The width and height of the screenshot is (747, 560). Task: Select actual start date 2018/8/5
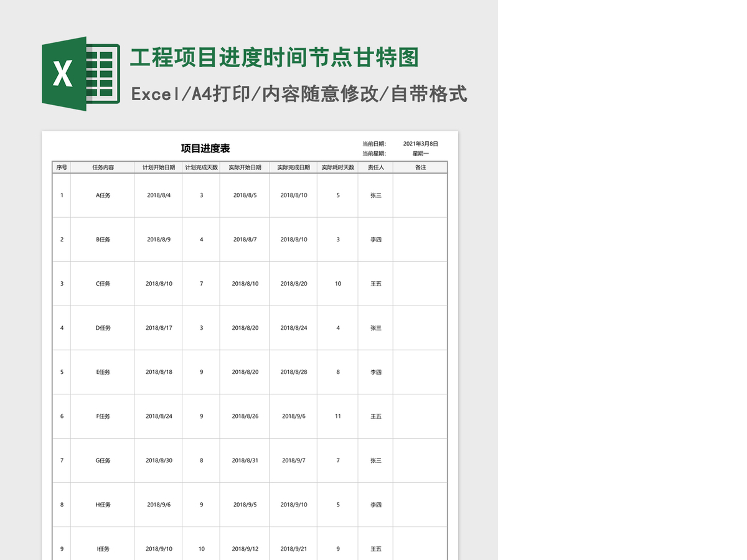click(245, 195)
